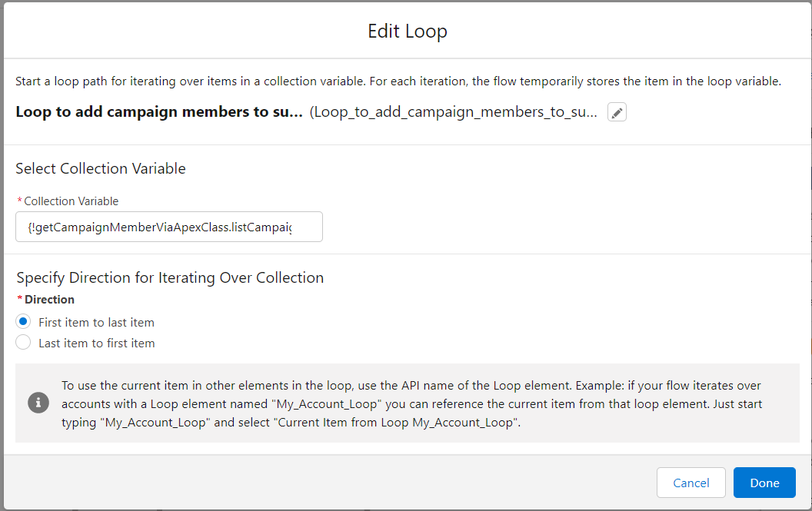Click the Collection Variable input field
The height and width of the screenshot is (511, 812).
pyautogui.click(x=169, y=227)
